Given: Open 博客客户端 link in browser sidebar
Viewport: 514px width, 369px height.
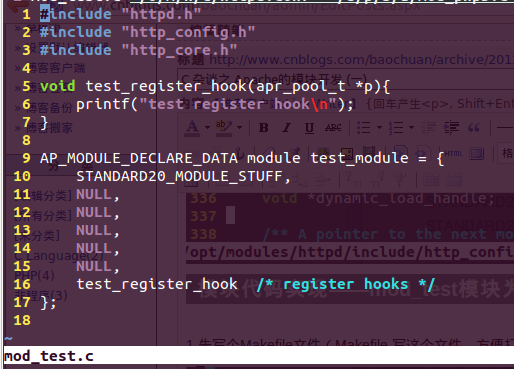Looking at the screenshot, I should tap(56, 68).
